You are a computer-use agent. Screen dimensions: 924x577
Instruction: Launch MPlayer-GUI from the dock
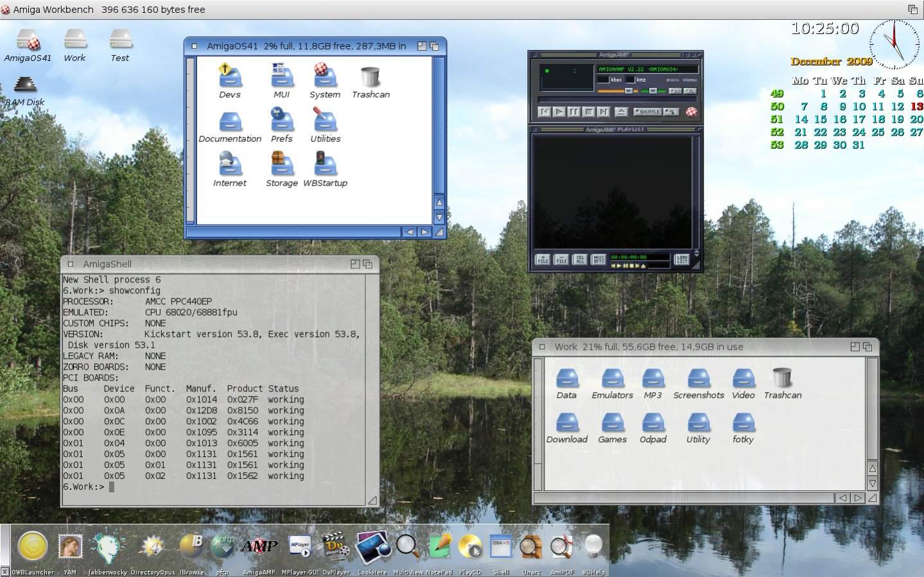click(299, 546)
